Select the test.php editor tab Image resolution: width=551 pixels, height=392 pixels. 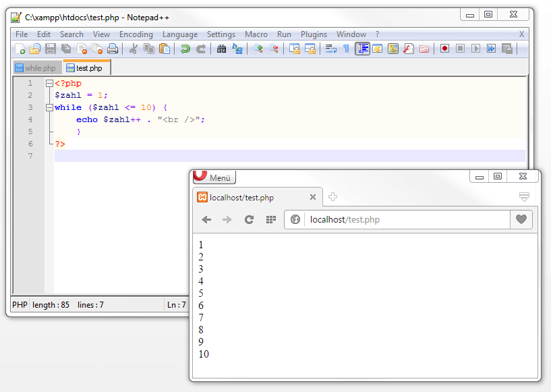(87, 67)
